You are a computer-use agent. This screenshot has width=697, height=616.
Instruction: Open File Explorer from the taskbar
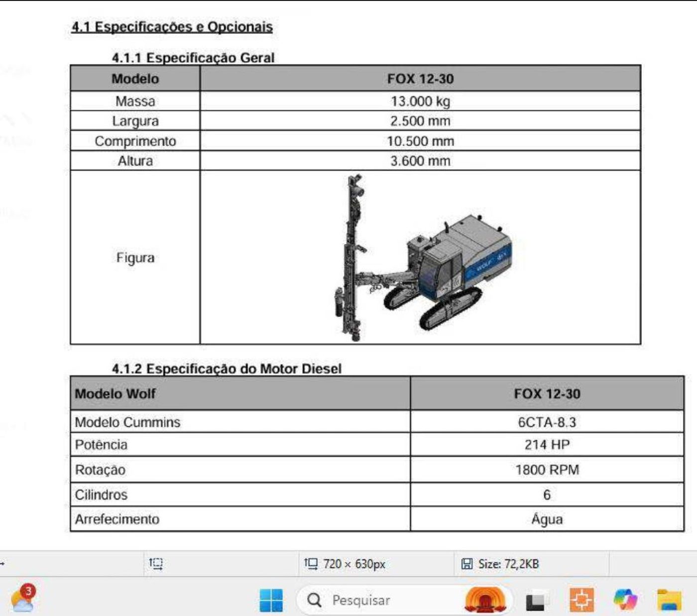pos(669,600)
